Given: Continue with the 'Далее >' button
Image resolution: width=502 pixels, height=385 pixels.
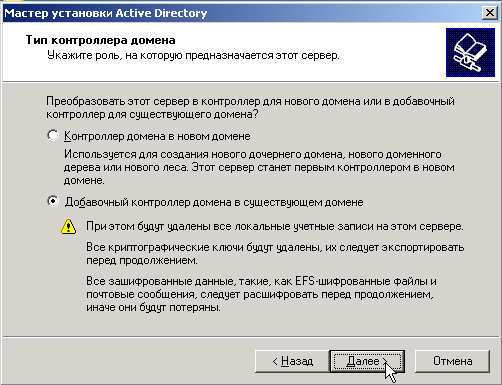Looking at the screenshot, I should point(367,361).
